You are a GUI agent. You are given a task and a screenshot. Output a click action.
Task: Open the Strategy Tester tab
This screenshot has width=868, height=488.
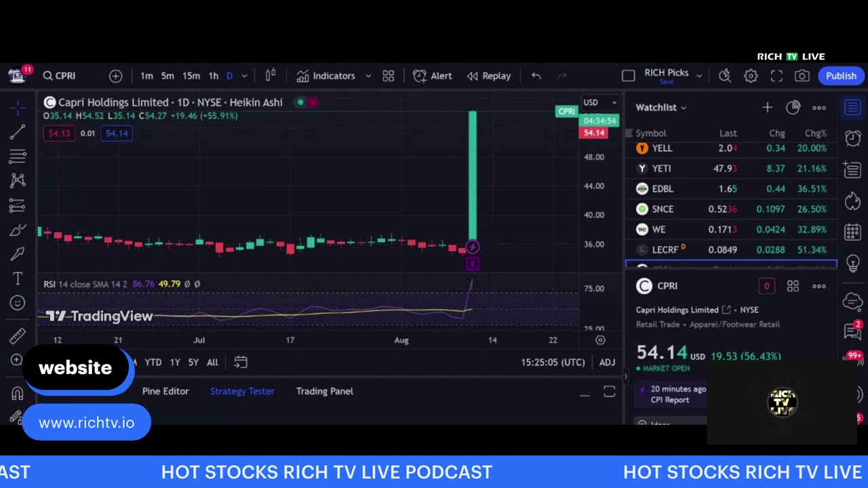click(242, 391)
